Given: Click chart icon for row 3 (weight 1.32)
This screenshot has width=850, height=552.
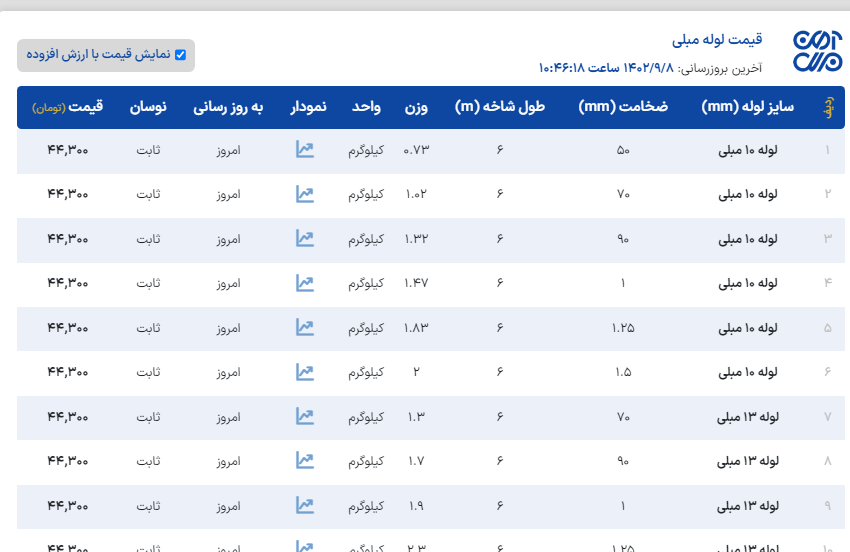Looking at the screenshot, I should pos(305,238).
